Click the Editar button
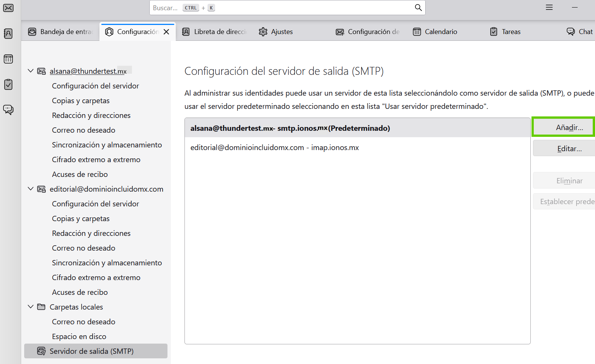595x364 pixels. tap(564, 149)
